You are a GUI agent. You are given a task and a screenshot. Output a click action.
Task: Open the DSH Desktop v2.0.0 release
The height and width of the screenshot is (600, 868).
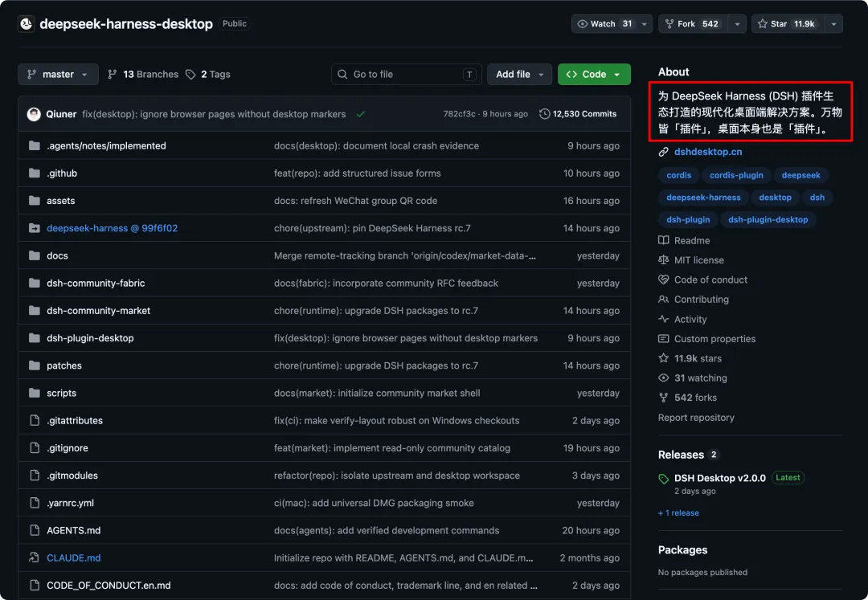point(719,478)
